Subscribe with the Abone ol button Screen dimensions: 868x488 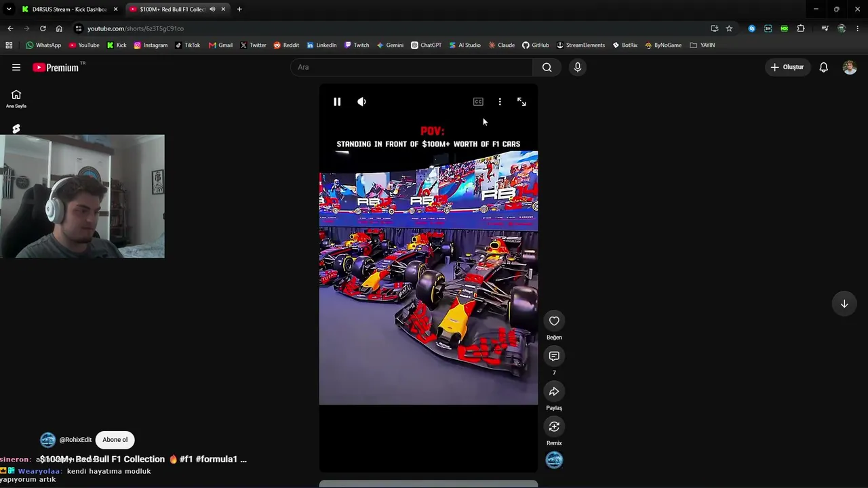coord(115,440)
